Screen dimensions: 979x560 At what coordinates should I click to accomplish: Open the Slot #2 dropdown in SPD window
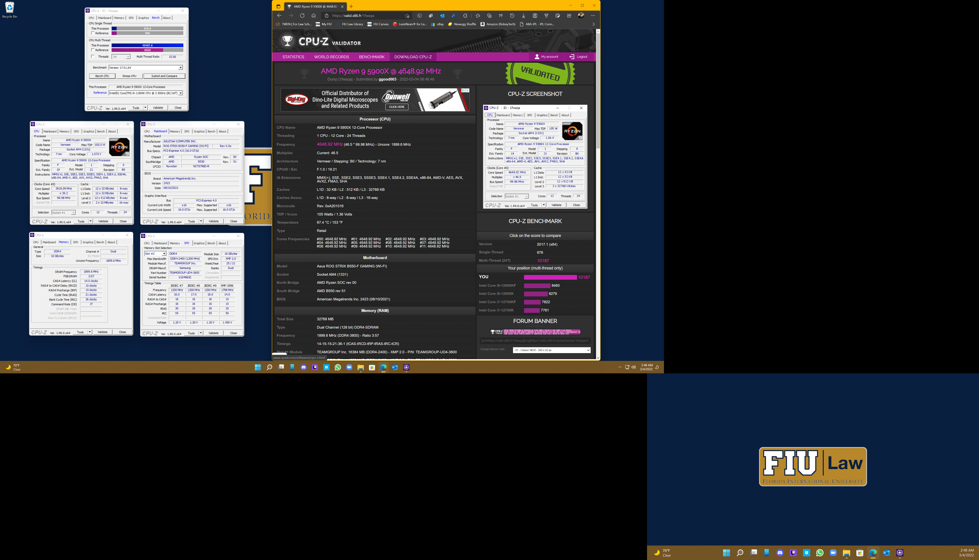164,254
